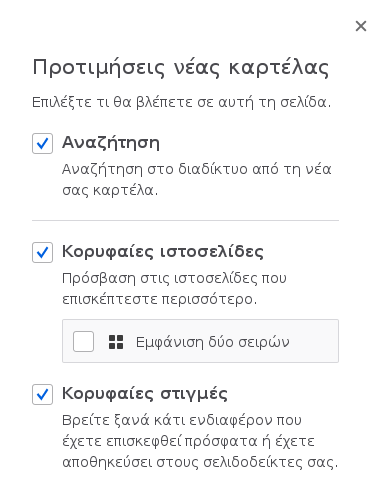This screenshot has width=374, height=480.
Task: Toggle the Κορυφαίες στιγμές checkbox
Action: 42,394
